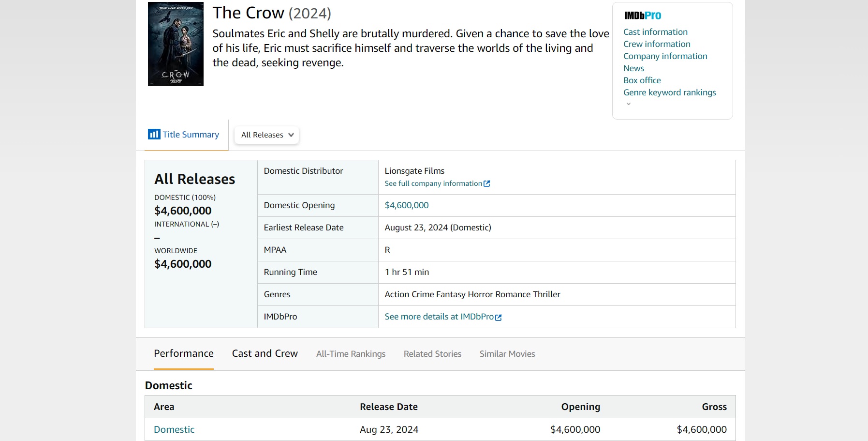Image resolution: width=868 pixels, height=441 pixels.
Task: Expand the IMDbPro links chevron
Action: pos(628,104)
